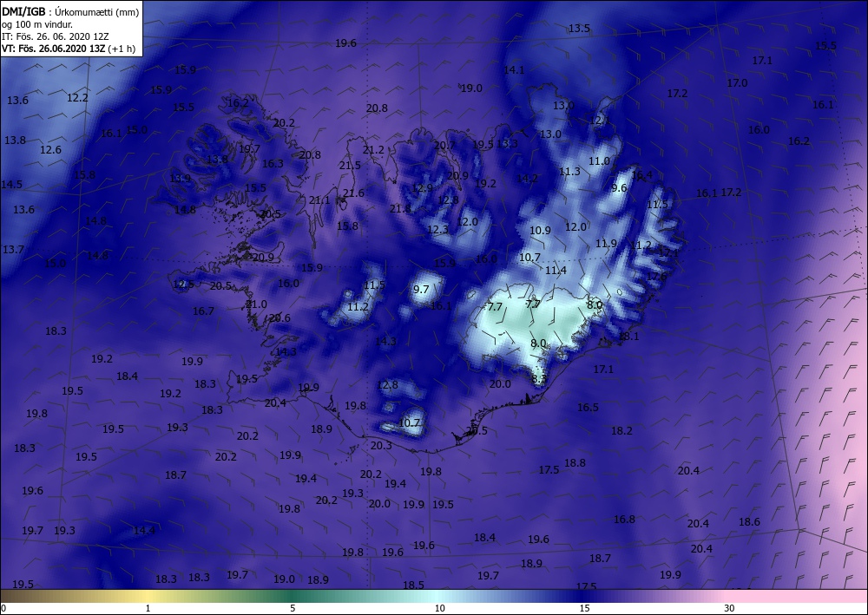This screenshot has height=615, width=868.
Task: Click the map value '16.4'
Action: (x=641, y=174)
